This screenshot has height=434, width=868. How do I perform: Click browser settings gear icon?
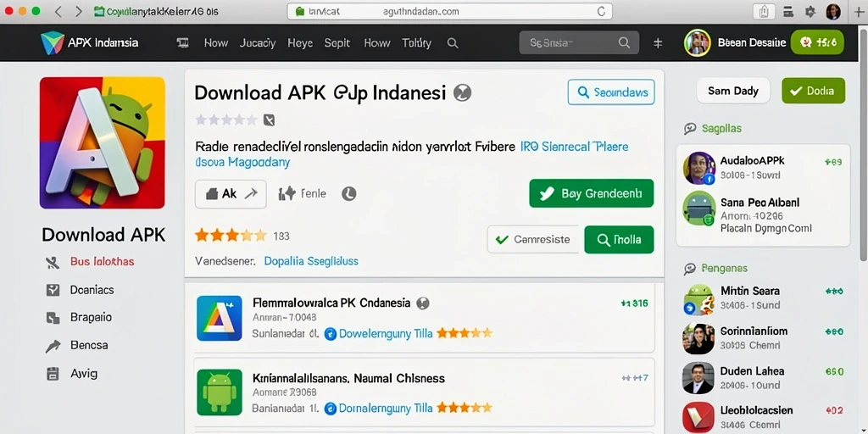pyautogui.click(x=810, y=12)
